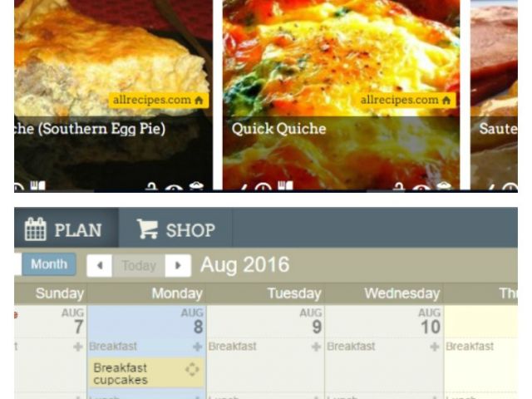The width and height of the screenshot is (532, 399).
Task: Add a breakfast item on Wednesday Aug 10
Action: 434,347
